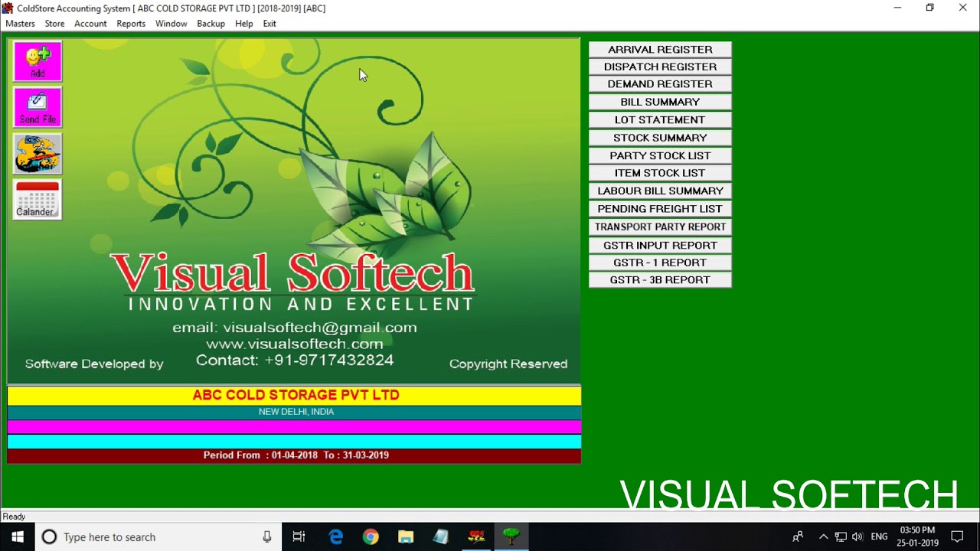Click the Contact phone number text
Screen dimensions: 980x551
[295, 360]
